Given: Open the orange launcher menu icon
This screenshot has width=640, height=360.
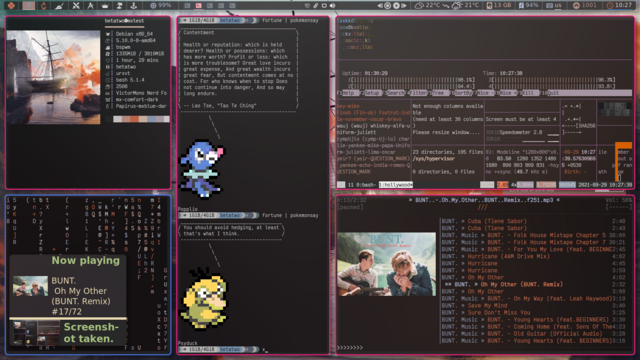Looking at the screenshot, I should [11, 5].
